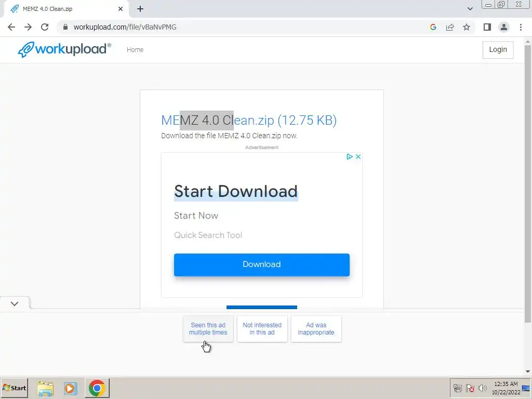
Task: Open the Chrome three-dot menu
Action: coord(521,27)
